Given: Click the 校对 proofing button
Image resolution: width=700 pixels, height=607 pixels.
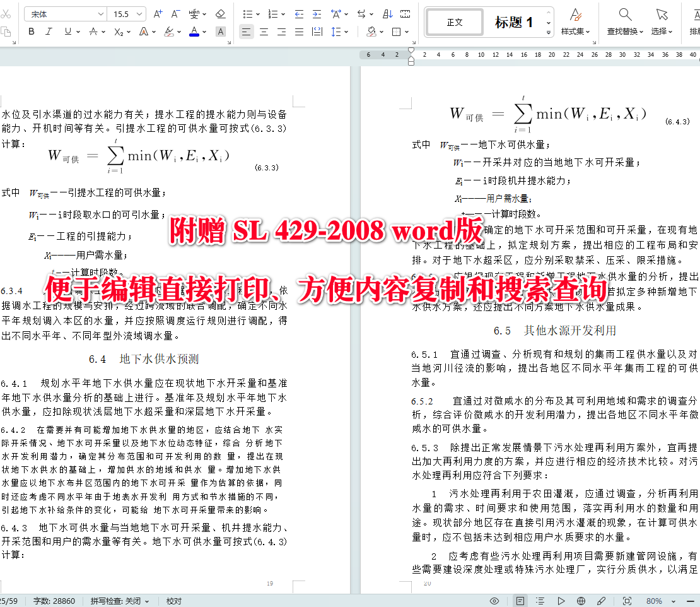Looking at the screenshot, I should [x=173, y=601].
